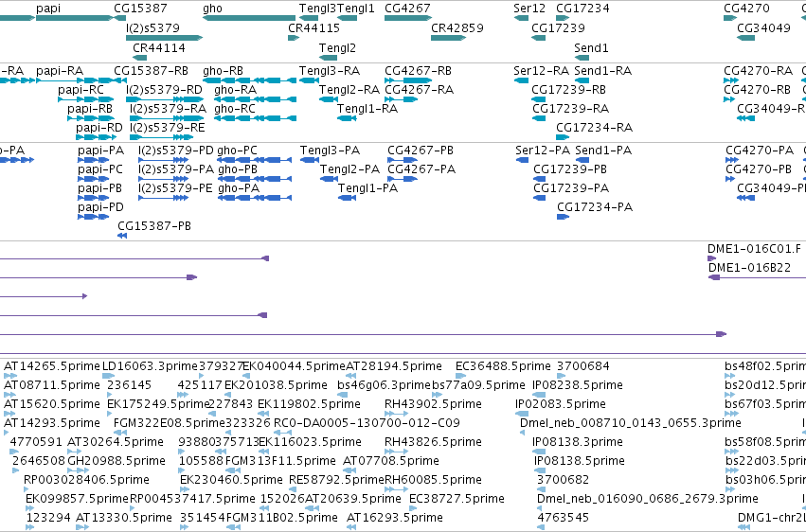Click the CG4267-PB protein feature

tap(403, 160)
